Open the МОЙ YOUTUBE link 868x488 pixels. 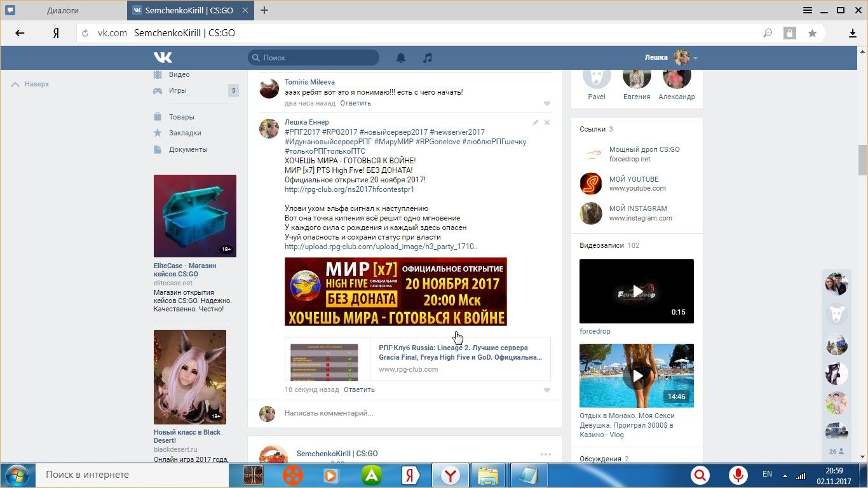pos(634,179)
